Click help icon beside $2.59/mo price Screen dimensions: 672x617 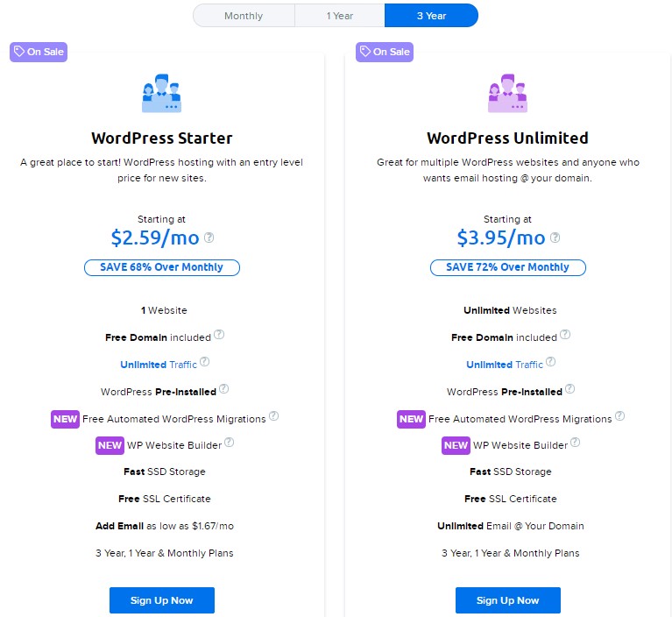209,238
